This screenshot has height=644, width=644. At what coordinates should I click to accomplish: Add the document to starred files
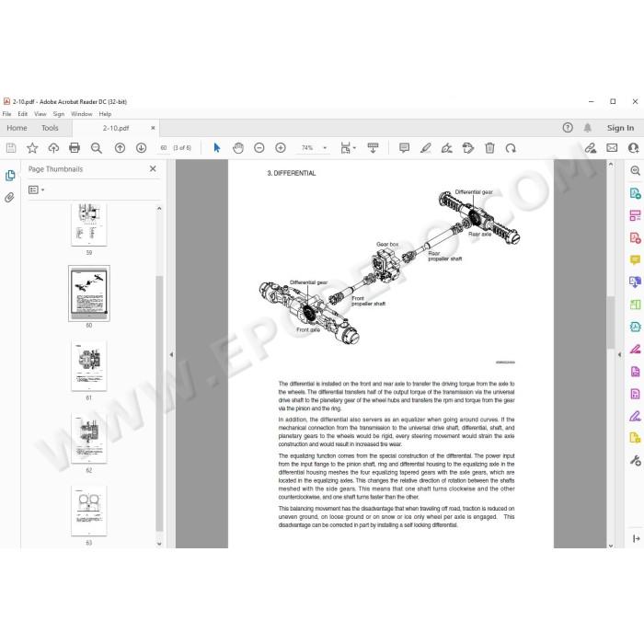pos(32,148)
